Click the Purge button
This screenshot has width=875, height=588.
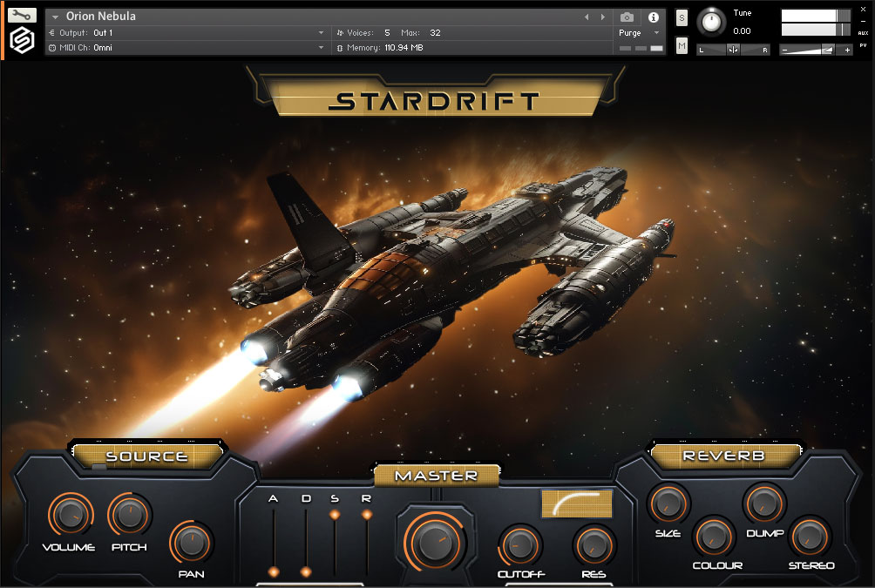point(630,31)
